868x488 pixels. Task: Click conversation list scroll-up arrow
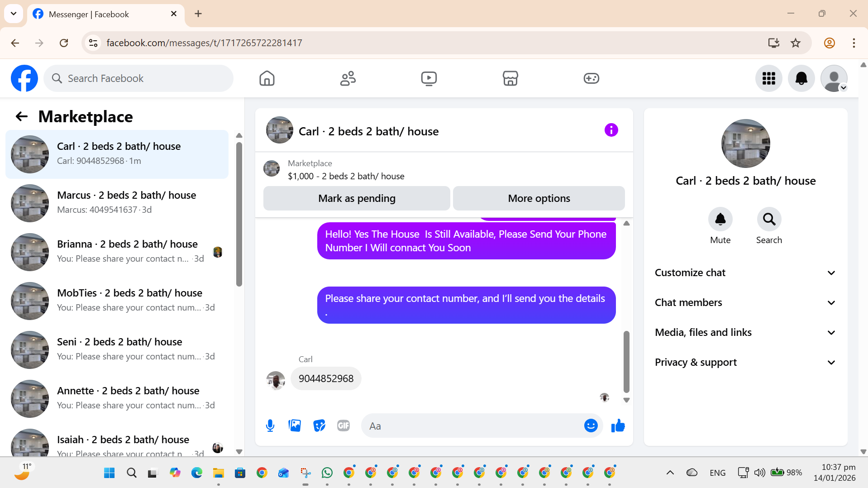click(239, 135)
